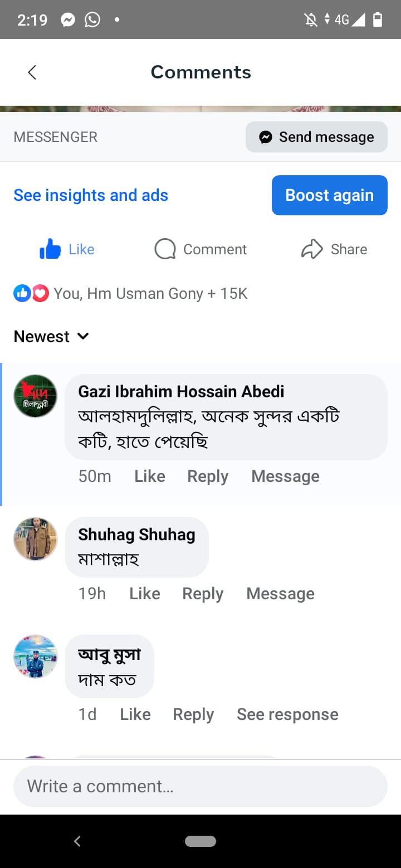The width and height of the screenshot is (401, 868).
Task: Message Shuhag Shuhag from the comment
Action: 280,594
